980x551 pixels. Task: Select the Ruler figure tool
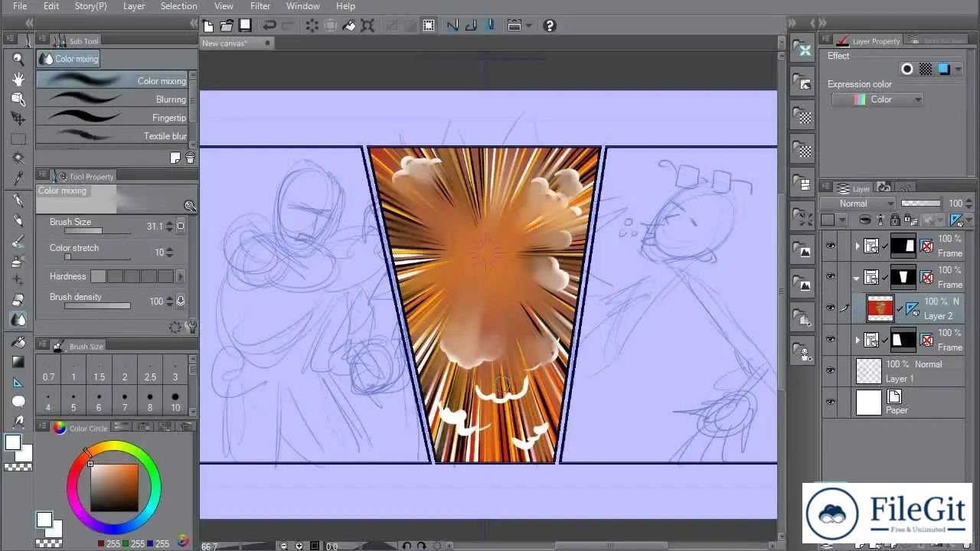click(18, 382)
